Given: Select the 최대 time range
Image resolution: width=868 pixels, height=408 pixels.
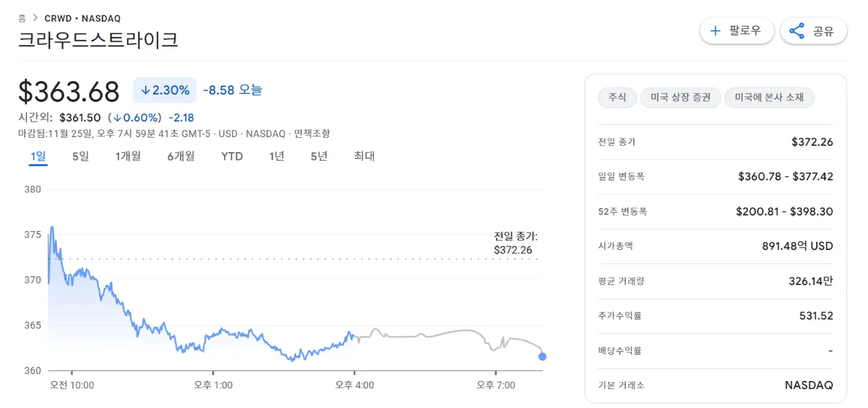Looking at the screenshot, I should [x=364, y=156].
